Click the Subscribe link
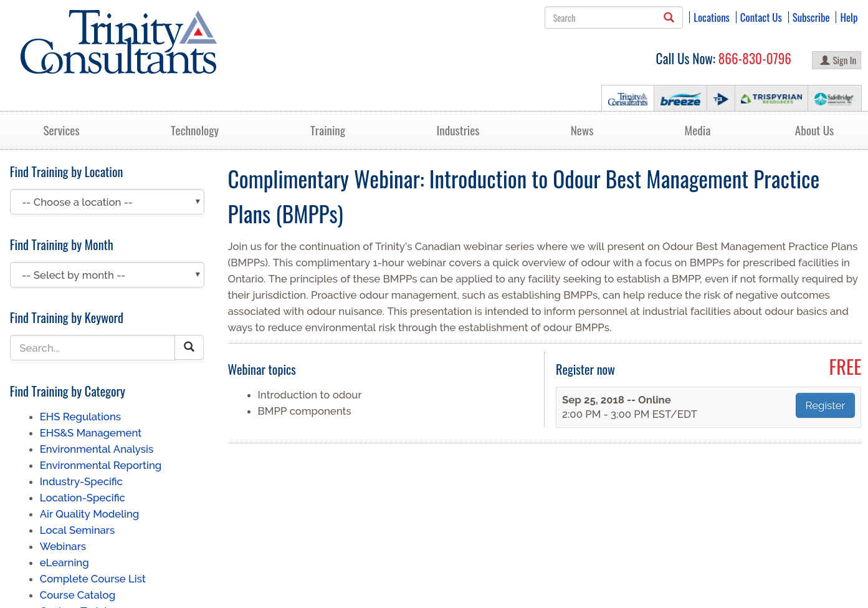 click(x=811, y=17)
